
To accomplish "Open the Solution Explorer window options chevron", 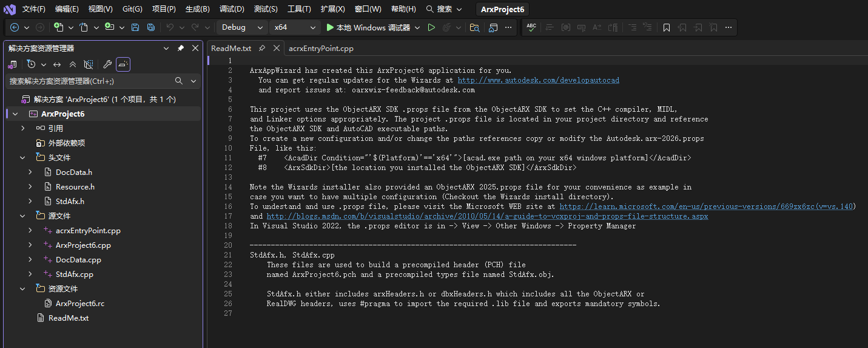I will point(166,48).
